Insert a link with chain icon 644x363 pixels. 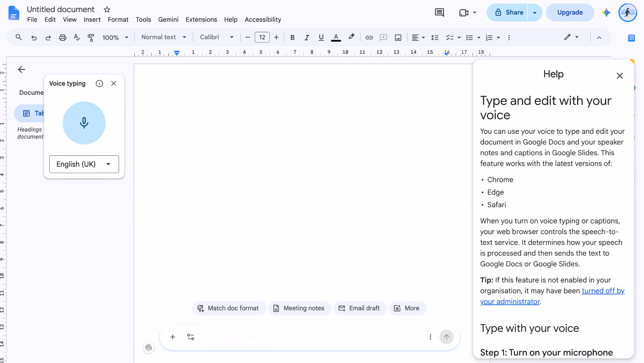coord(369,37)
